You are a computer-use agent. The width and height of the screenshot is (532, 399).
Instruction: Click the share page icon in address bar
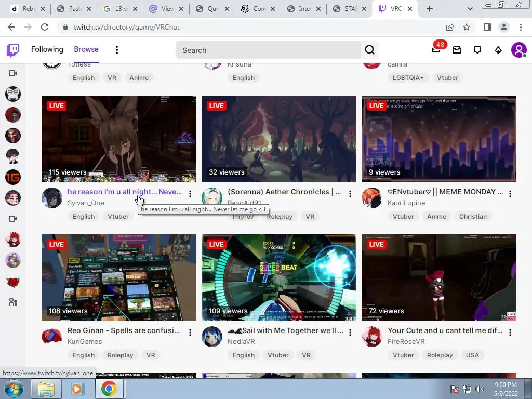pos(450,27)
